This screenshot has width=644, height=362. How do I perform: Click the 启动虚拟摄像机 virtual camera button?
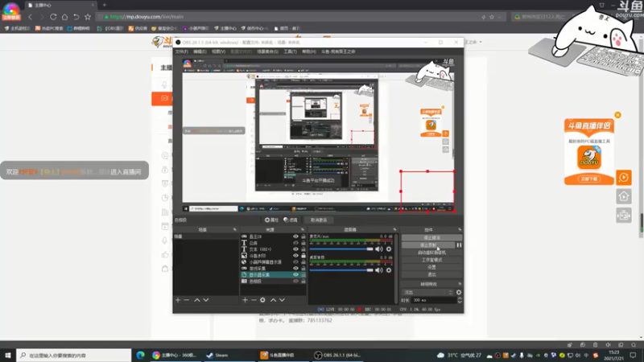pyautogui.click(x=431, y=253)
